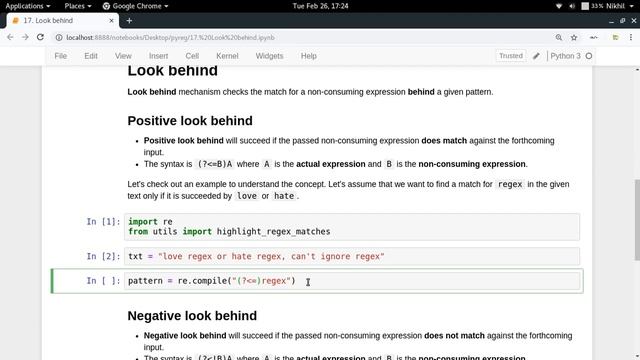Open the Applications menu in top bar
The height and width of the screenshot is (360, 640).
[x=28, y=6]
